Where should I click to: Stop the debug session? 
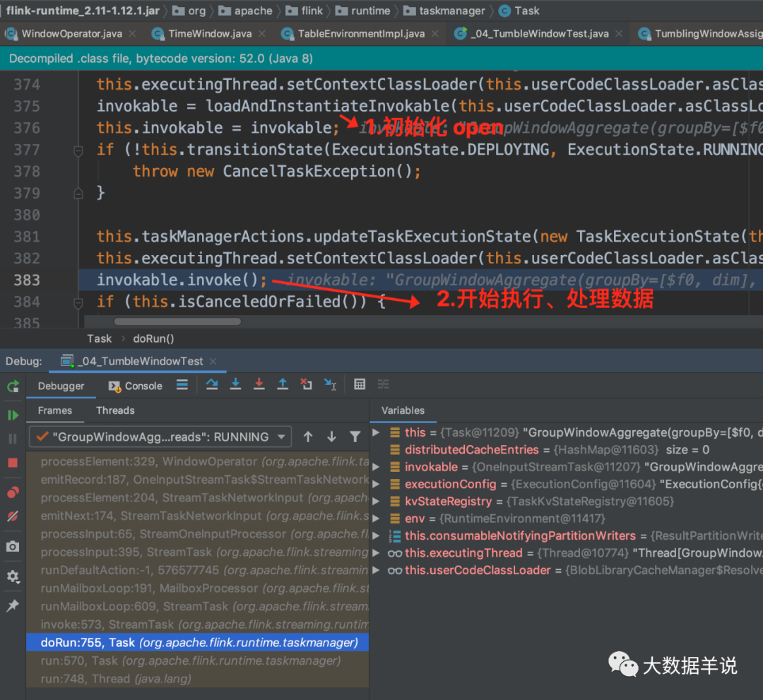click(x=13, y=461)
